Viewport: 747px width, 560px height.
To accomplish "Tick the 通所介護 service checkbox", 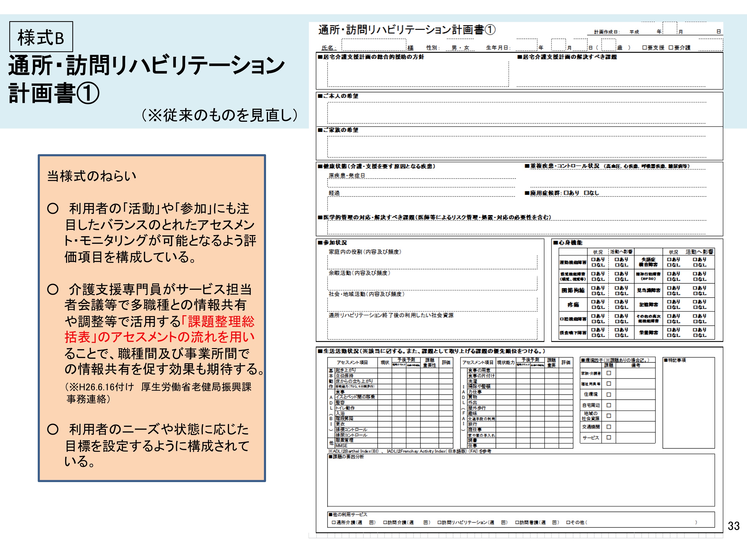I will pyautogui.click(x=334, y=522).
